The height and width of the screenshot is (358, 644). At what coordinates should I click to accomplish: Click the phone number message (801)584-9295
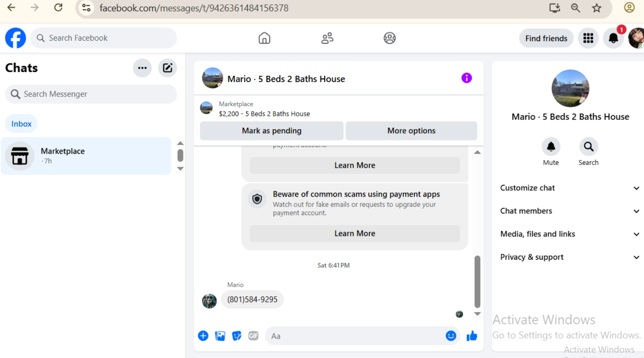pos(252,299)
